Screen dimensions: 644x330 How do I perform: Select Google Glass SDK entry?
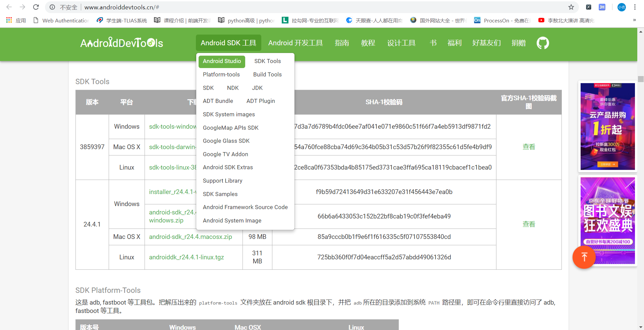226,141
